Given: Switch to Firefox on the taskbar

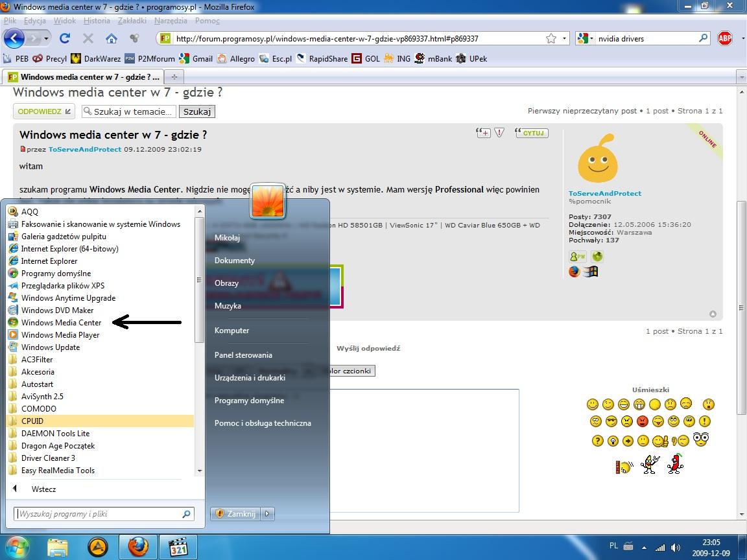Looking at the screenshot, I should point(137,547).
